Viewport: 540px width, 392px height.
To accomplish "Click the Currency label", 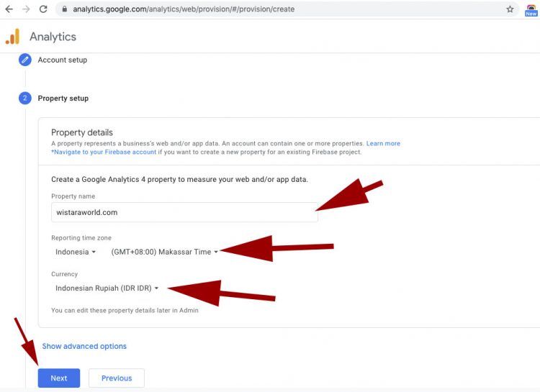I will pos(64,274).
